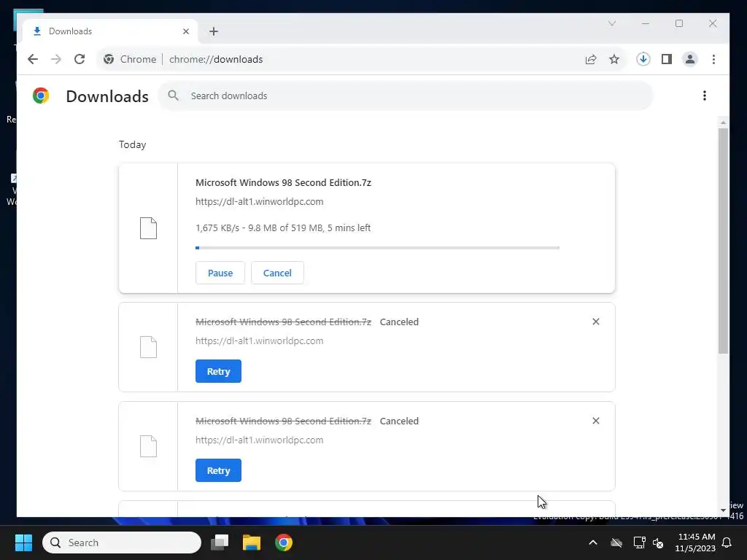Open the Downloads page more-actions menu
Viewport: 747px width, 560px height.
pos(704,96)
